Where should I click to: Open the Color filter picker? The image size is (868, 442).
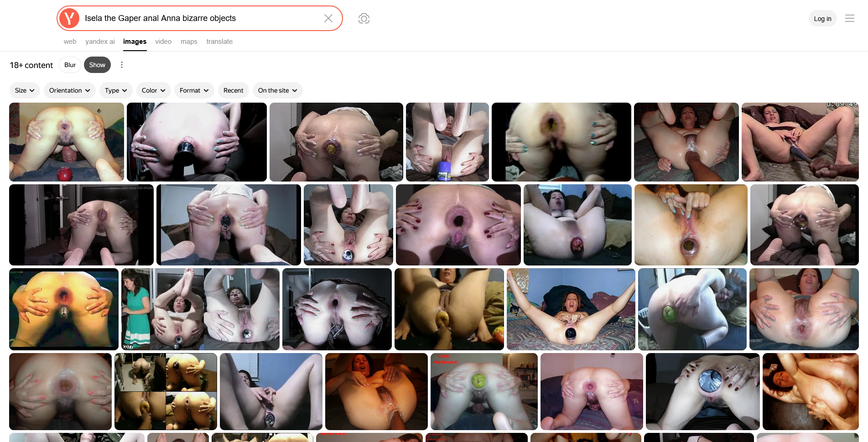[153, 90]
